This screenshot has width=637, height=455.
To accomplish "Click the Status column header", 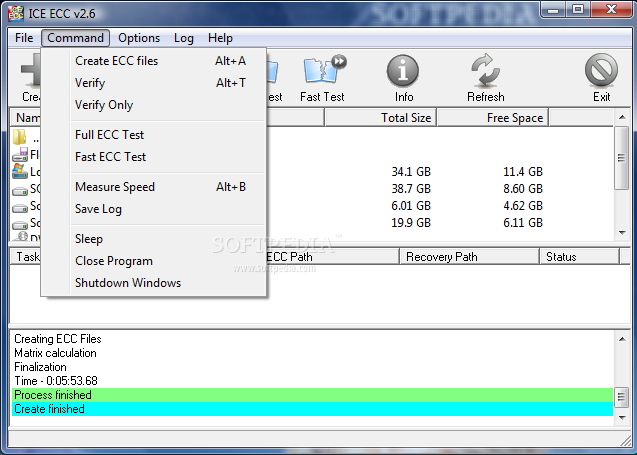I will pos(579,257).
